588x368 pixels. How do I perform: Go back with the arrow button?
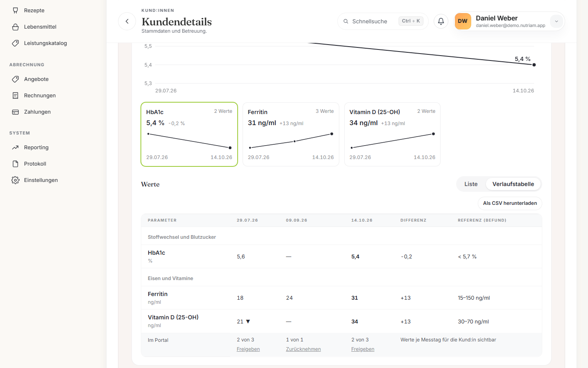click(127, 21)
